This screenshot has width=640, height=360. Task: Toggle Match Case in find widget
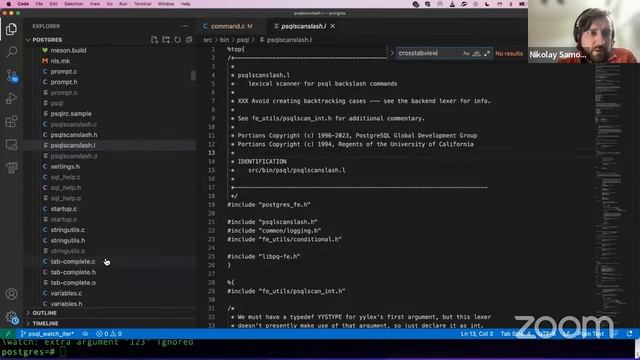coord(466,53)
